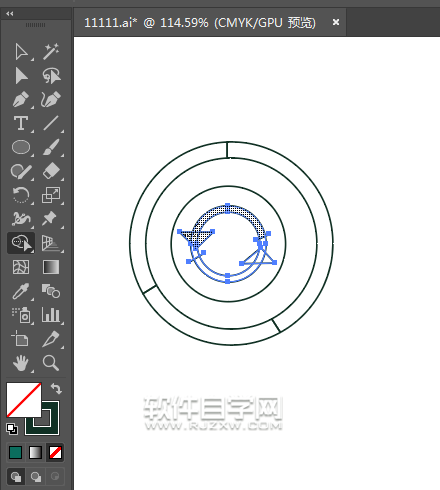Select the Eraser tool
This screenshot has height=490, width=440.
[x=51, y=171]
